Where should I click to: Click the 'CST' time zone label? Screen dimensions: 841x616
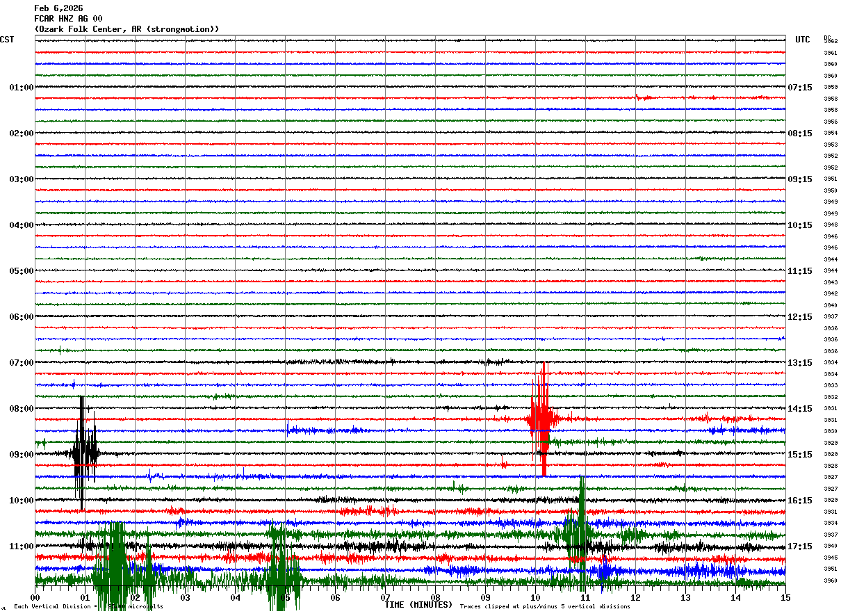[7, 40]
